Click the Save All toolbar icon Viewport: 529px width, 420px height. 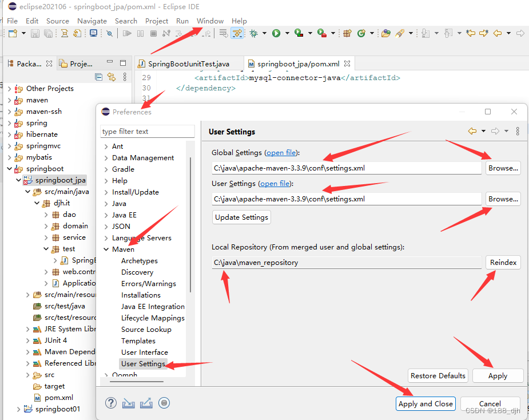(48, 33)
